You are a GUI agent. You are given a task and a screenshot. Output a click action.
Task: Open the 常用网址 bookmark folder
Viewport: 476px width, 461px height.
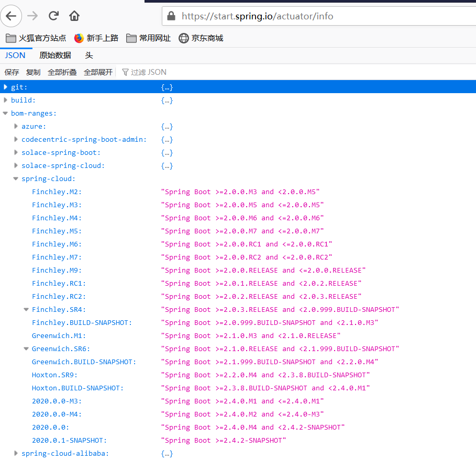[149, 38]
